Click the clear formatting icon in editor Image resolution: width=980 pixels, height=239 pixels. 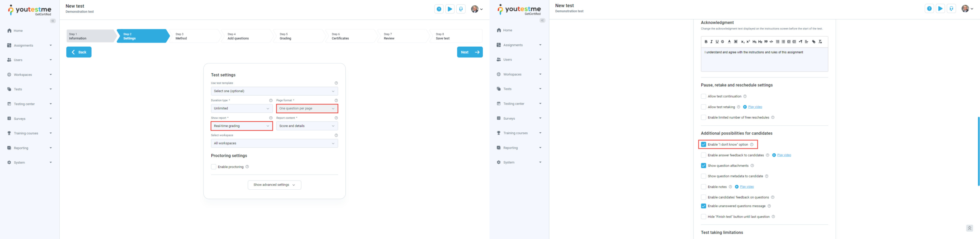pos(820,42)
